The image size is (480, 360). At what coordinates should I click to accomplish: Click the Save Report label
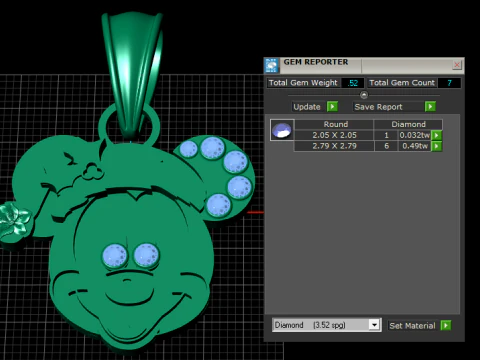pos(378,107)
